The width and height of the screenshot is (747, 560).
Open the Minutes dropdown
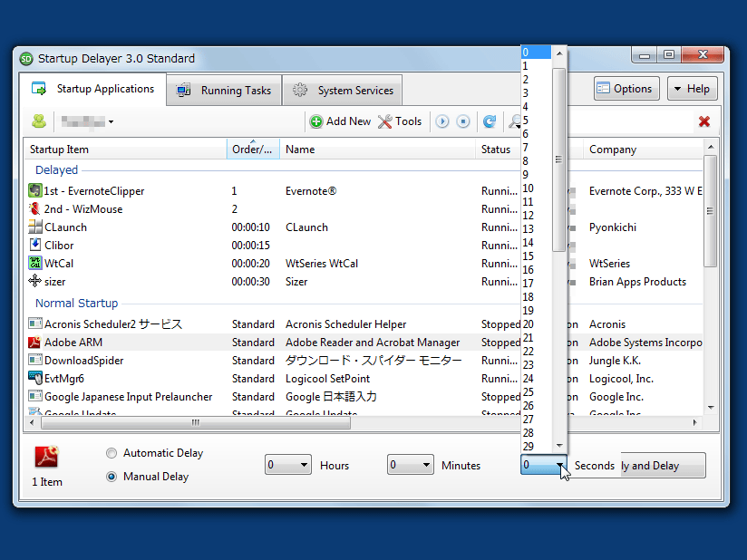click(410, 465)
